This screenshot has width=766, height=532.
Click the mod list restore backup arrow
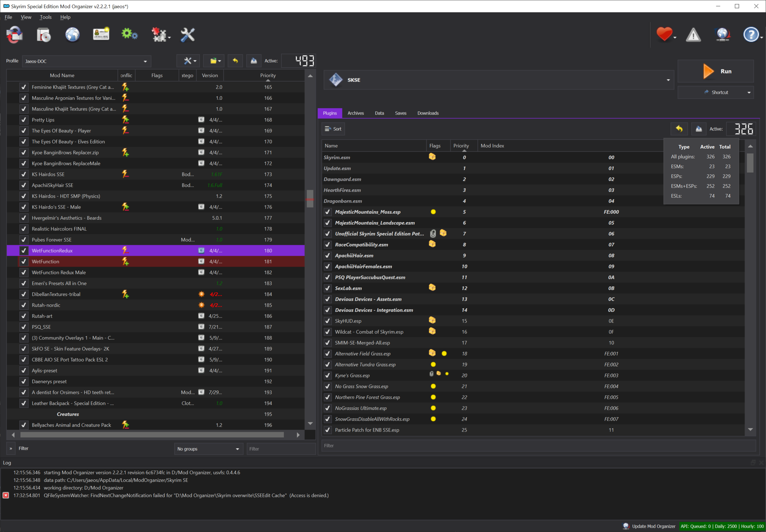(235, 61)
